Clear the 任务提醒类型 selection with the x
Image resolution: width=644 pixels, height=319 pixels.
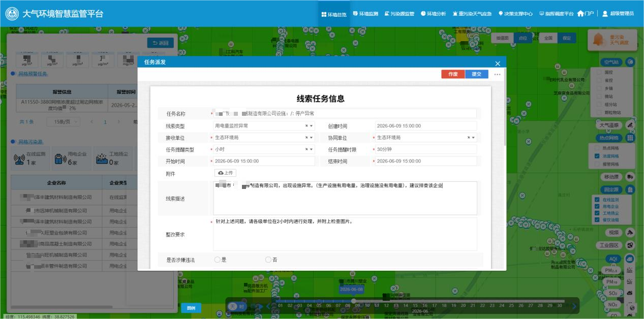click(x=306, y=149)
